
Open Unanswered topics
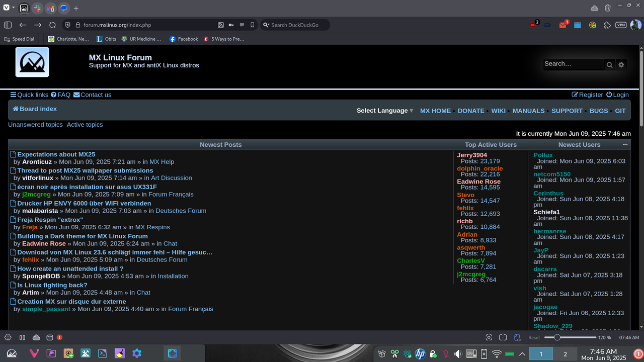[x=35, y=125]
